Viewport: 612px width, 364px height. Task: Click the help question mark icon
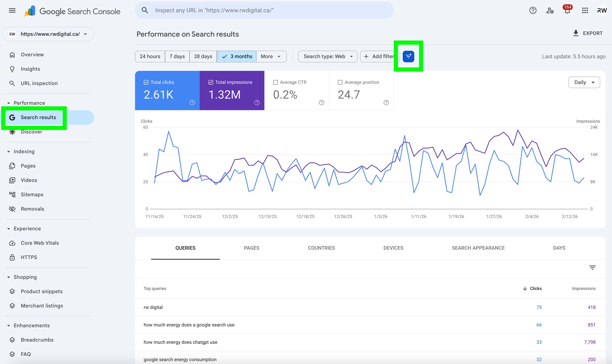(x=533, y=11)
